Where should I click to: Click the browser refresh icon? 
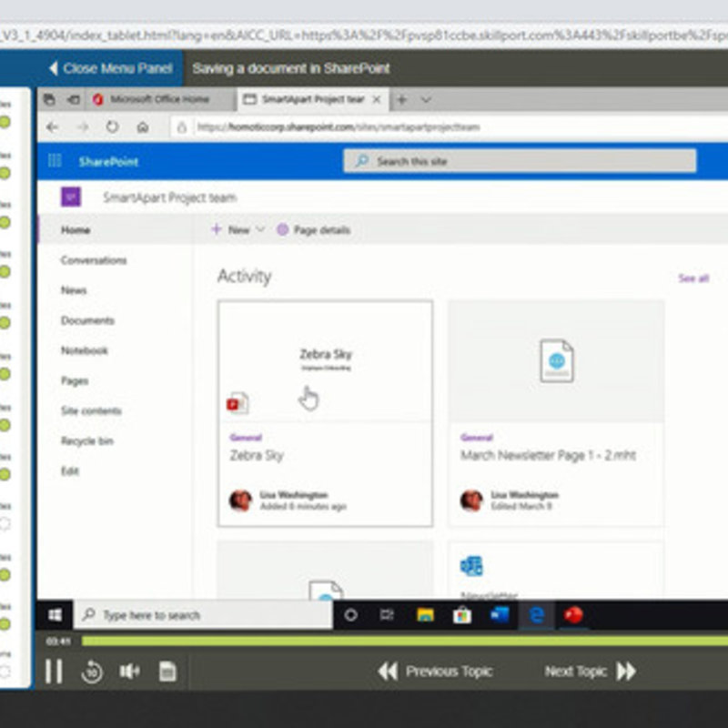[112, 127]
